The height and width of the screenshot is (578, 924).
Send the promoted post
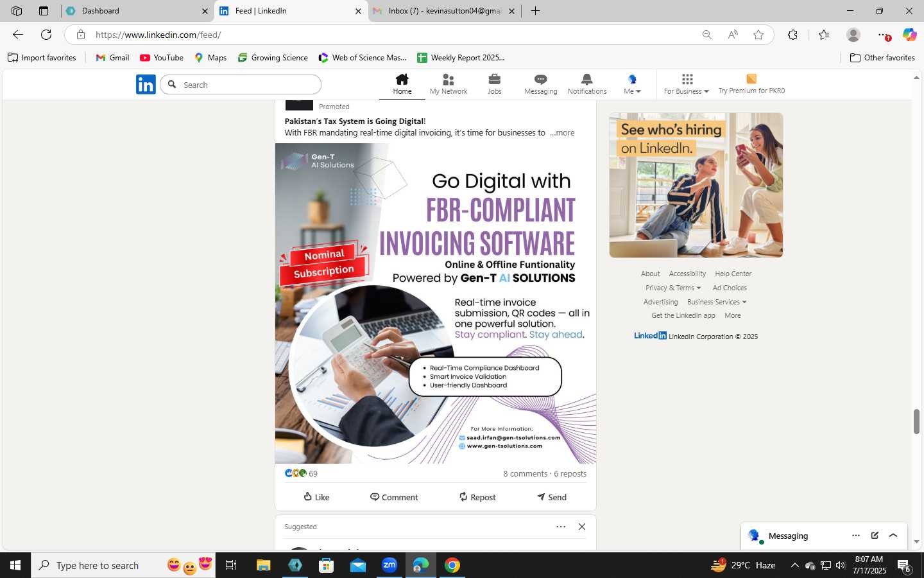(x=552, y=497)
